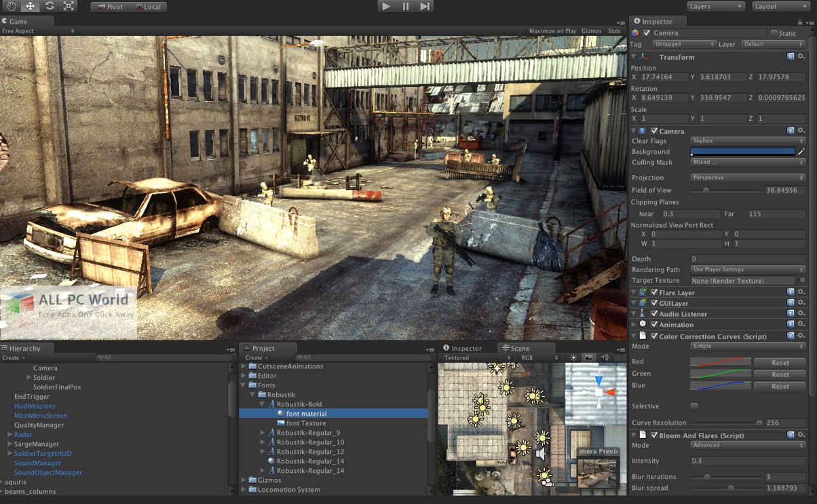This screenshot has width=817, height=504.
Task: Toggle the Static checkbox in the Inspector
Action: [773, 33]
